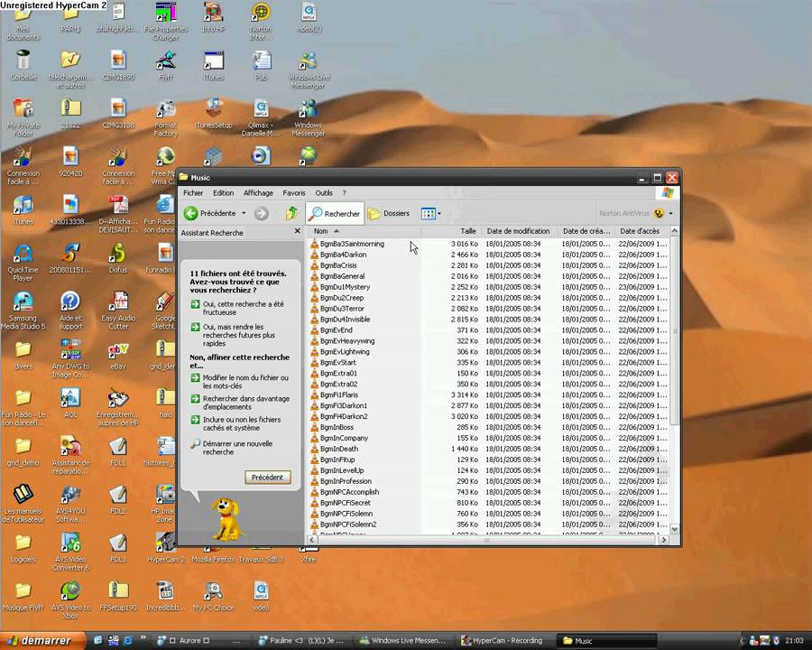This screenshot has width=812, height=650.
Task: Select the Musique Flyff folder desktop icon
Action: pyautogui.click(x=23, y=596)
